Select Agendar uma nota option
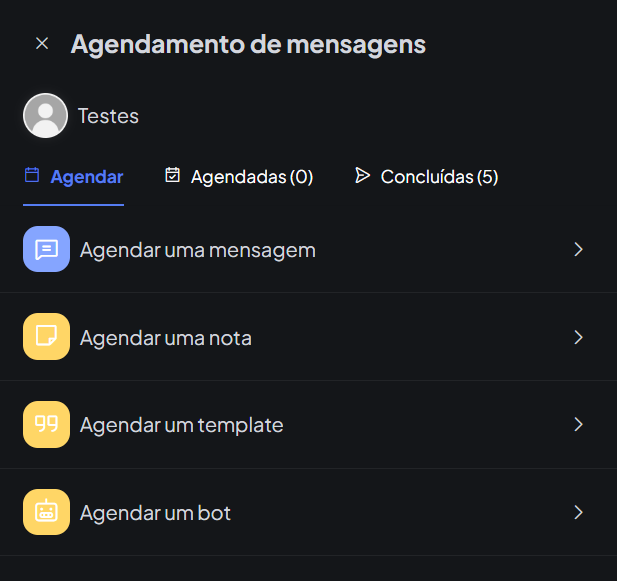This screenshot has height=581, width=617. click(166, 338)
